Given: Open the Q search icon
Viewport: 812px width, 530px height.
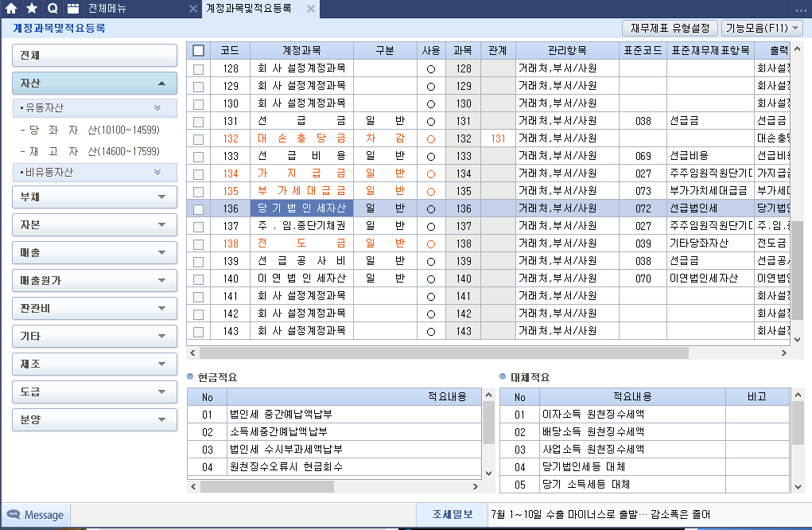Looking at the screenshot, I should click(x=52, y=8).
